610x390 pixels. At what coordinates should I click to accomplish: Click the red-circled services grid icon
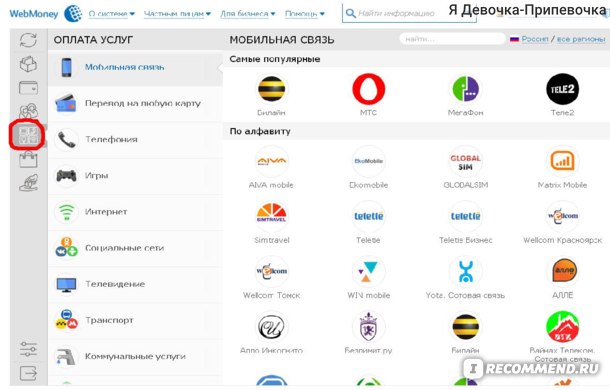pyautogui.click(x=28, y=135)
